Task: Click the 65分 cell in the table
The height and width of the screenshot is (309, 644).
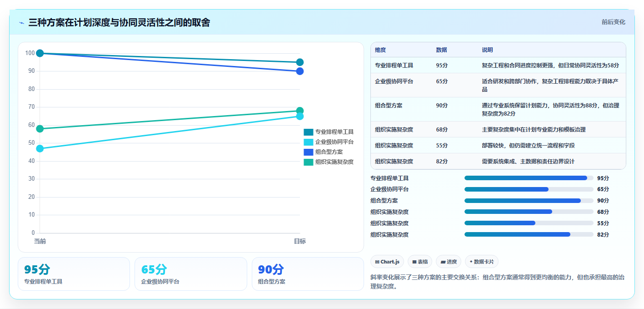Action: click(442, 81)
